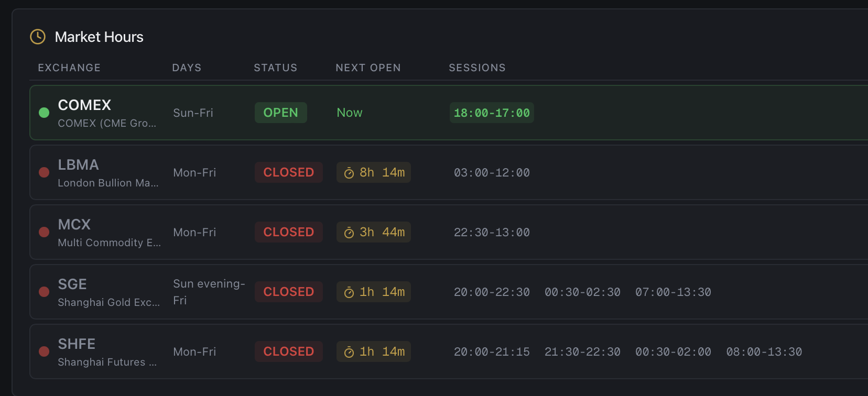Click the timer icon in SGE countdown
Viewport: 868px width, 396px height.
point(349,292)
